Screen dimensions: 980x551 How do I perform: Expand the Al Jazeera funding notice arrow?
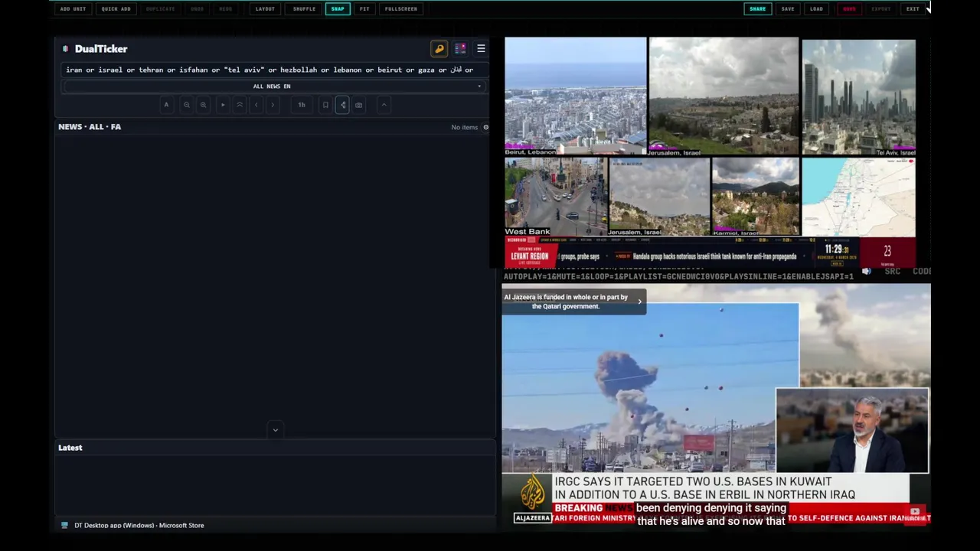click(x=639, y=302)
